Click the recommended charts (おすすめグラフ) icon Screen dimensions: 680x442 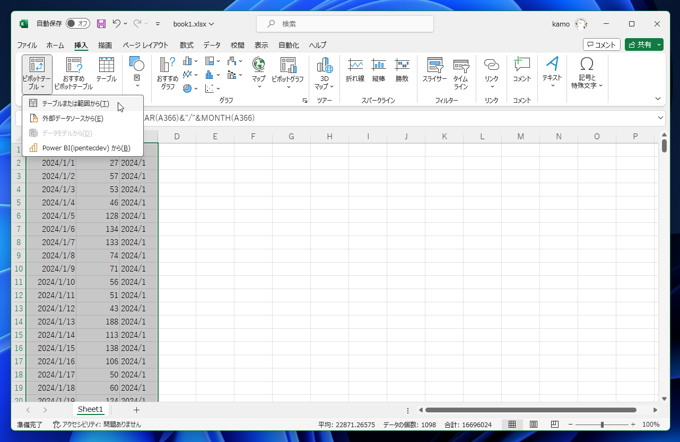(x=167, y=74)
